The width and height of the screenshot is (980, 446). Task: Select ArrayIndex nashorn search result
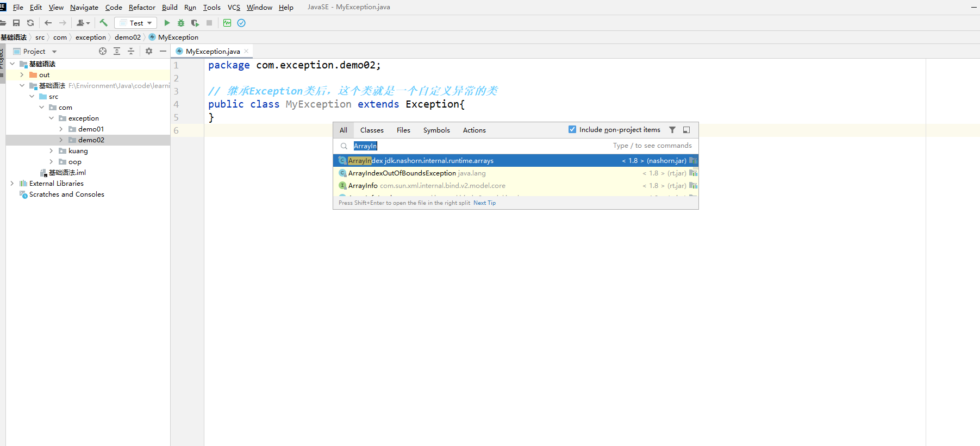(515, 160)
